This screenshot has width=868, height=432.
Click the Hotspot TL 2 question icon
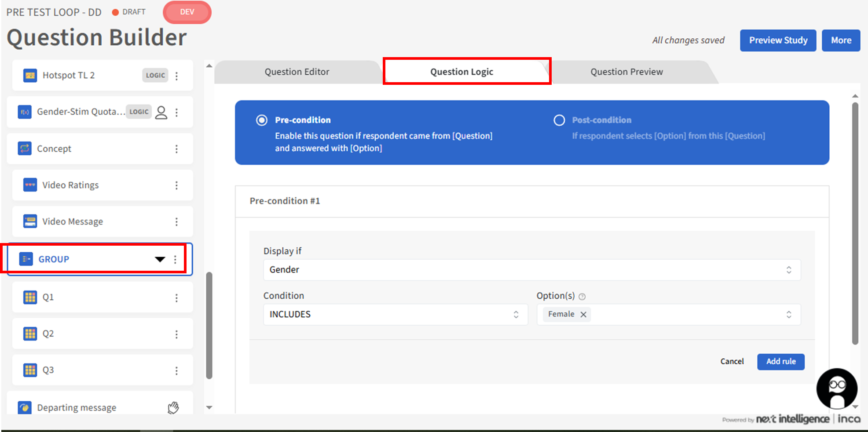pos(30,75)
